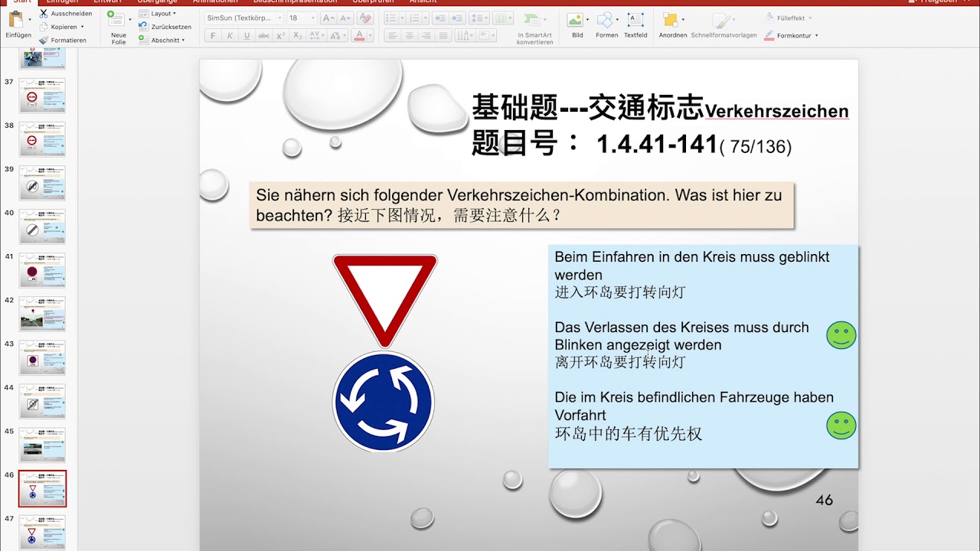Click In SmartArt konvertieren
This screenshot has height=551, width=980.
point(534,26)
